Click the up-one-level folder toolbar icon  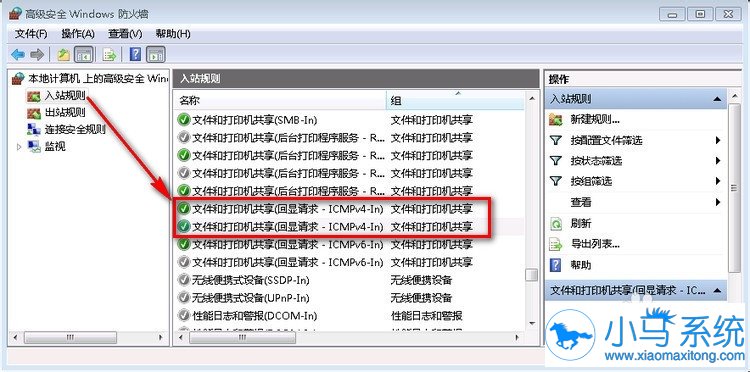click(64, 55)
